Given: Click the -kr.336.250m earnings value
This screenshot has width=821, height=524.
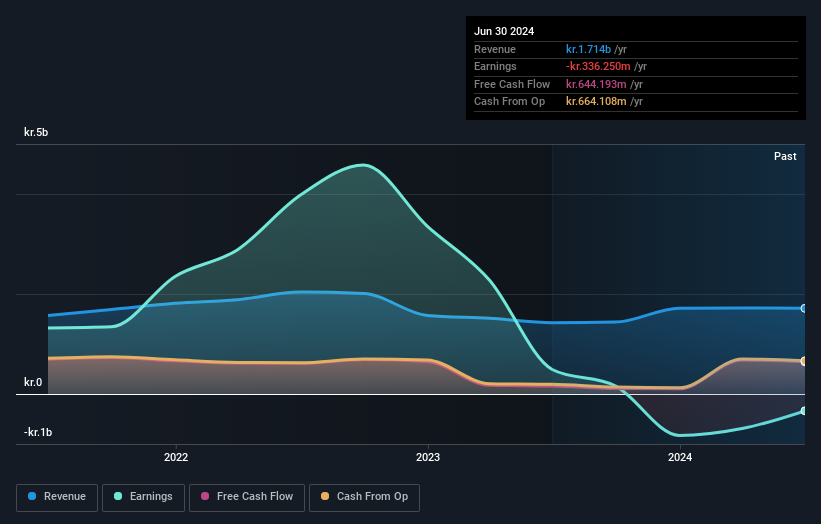Looking at the screenshot, I should (x=598, y=66).
